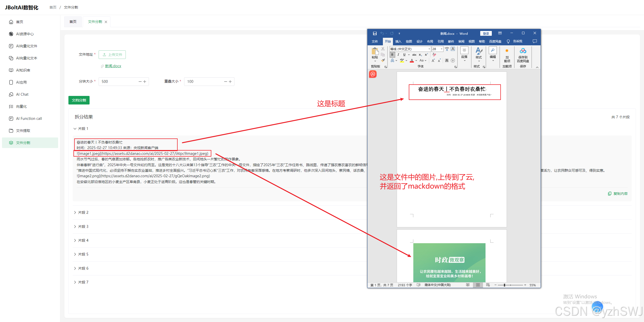Click the 文档分割 green button
644x322 pixels.
point(79,100)
